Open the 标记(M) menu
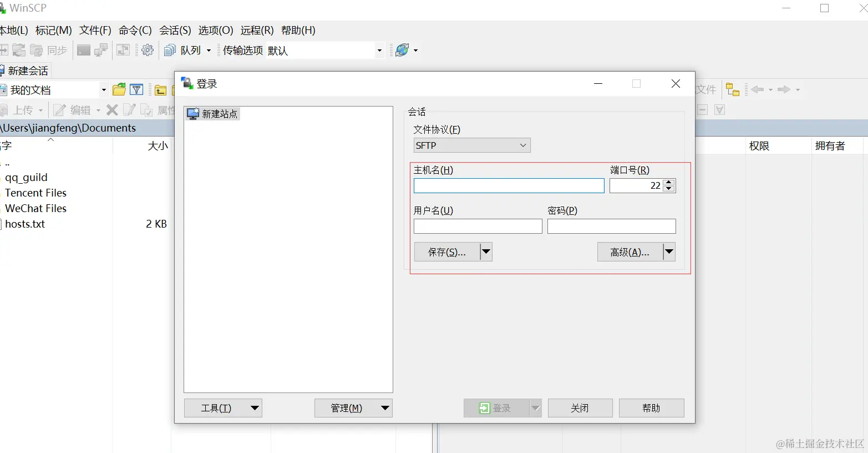This screenshot has width=868, height=453. (54, 31)
